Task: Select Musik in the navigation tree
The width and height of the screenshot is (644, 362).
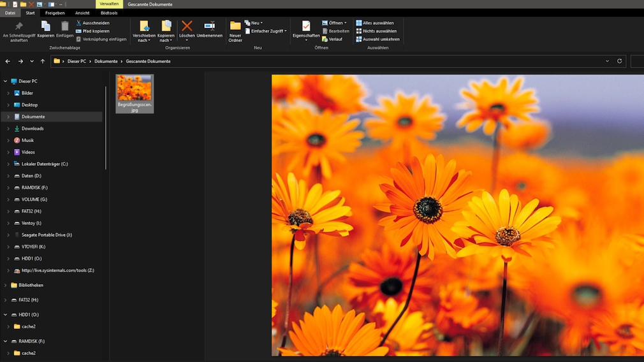Action: tap(27, 140)
